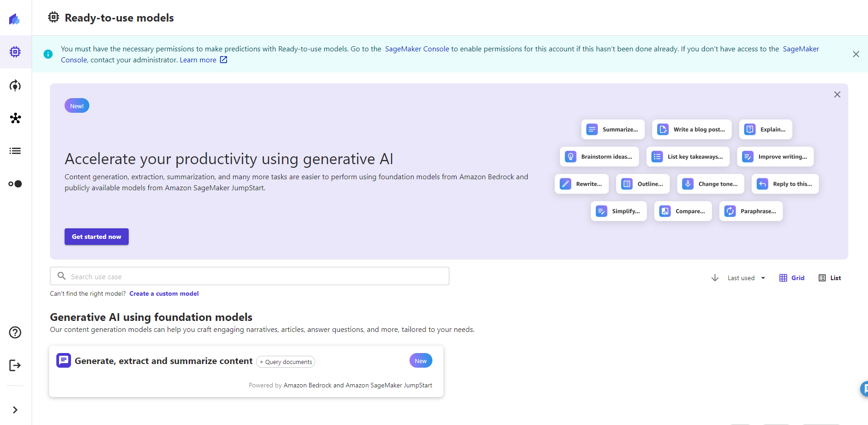This screenshot has height=425, width=868.
Task: Open the Last used sort dropdown
Action: pos(746,278)
